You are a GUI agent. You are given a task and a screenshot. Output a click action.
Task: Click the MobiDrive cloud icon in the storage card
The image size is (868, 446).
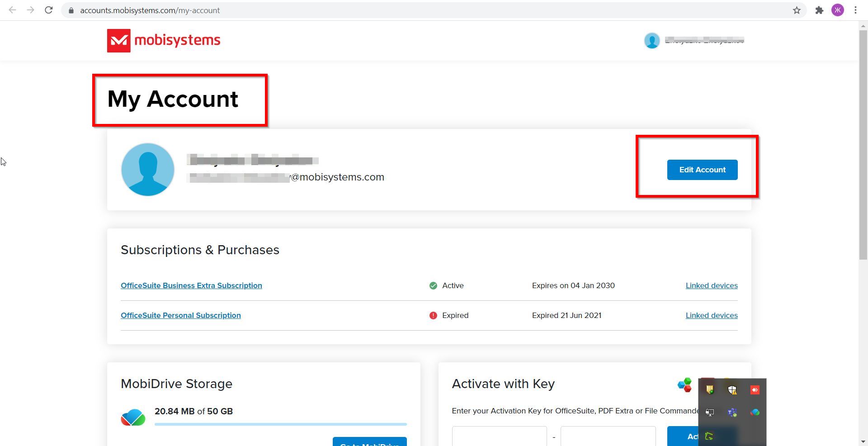click(x=133, y=417)
